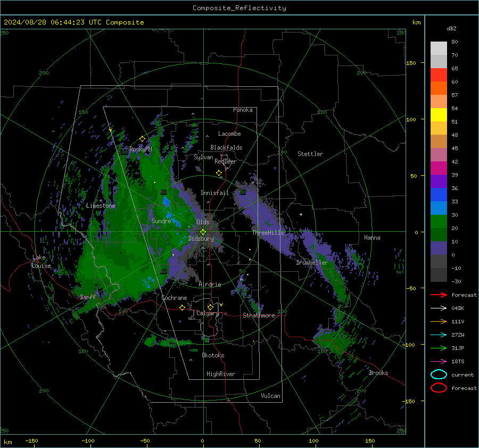This screenshot has height=448, width=479.
Task: Click the RockyMH label
Action: (141, 149)
